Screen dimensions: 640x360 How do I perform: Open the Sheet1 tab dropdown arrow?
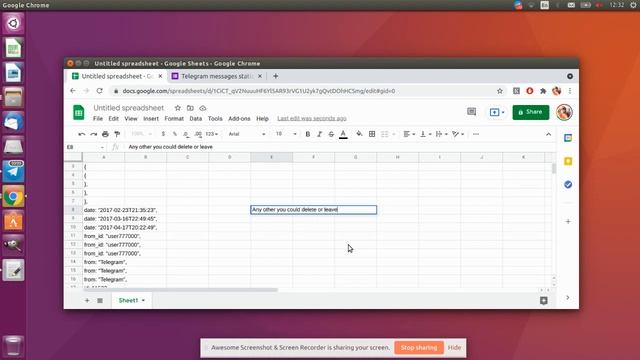143,300
